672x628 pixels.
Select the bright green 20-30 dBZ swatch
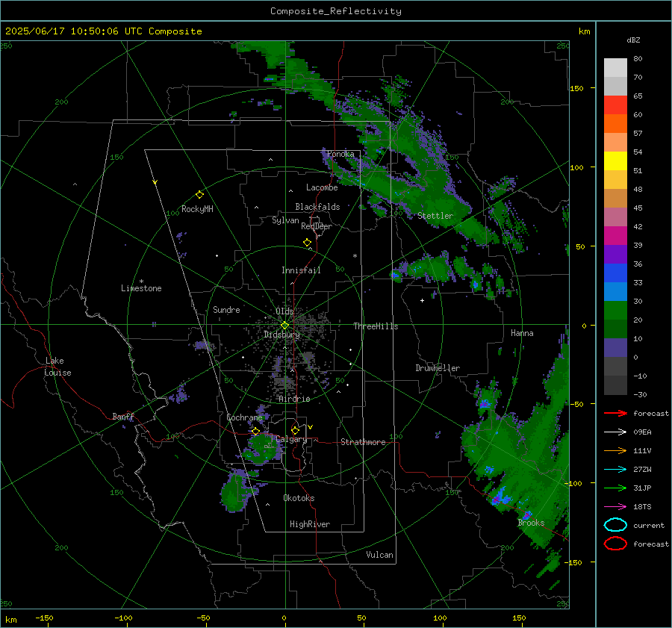[615, 311]
